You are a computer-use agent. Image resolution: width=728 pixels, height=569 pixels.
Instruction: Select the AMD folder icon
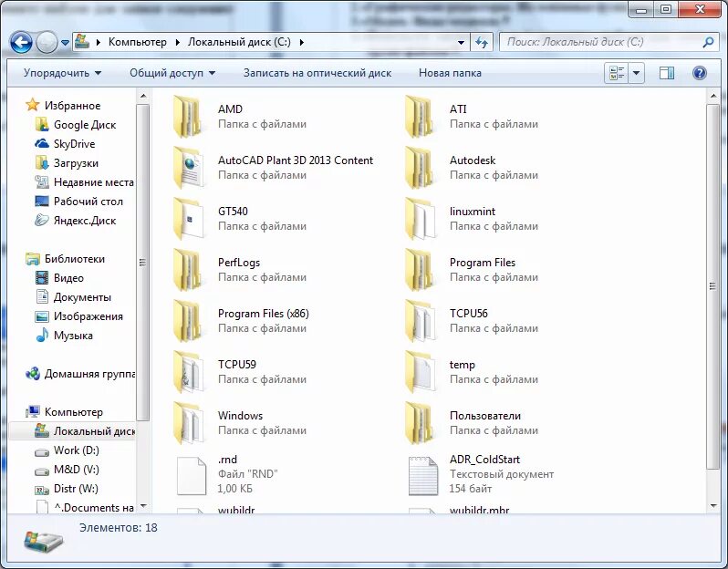tap(189, 117)
